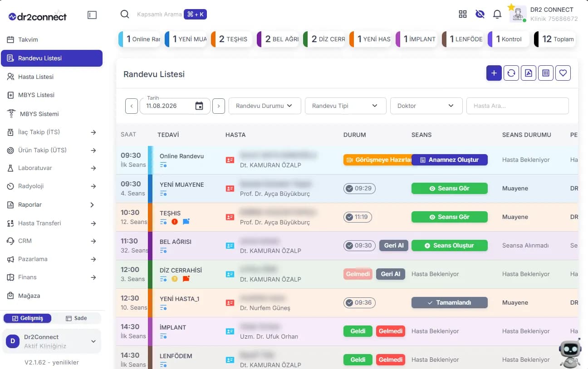Open Hasta Listesi in the sidebar
The width and height of the screenshot is (588, 369).
(52, 77)
